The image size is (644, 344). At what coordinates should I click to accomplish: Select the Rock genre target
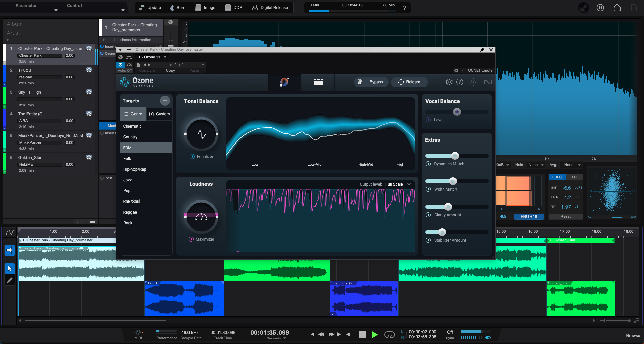click(146, 223)
